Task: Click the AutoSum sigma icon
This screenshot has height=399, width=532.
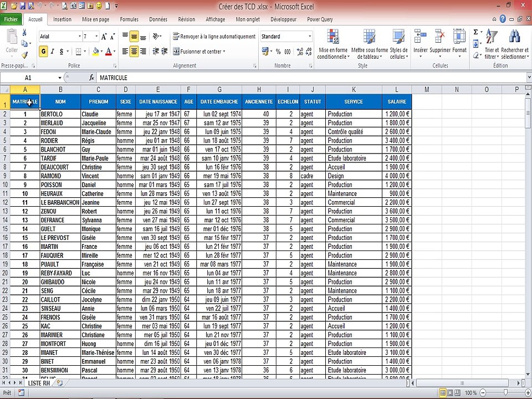Action: (x=475, y=32)
